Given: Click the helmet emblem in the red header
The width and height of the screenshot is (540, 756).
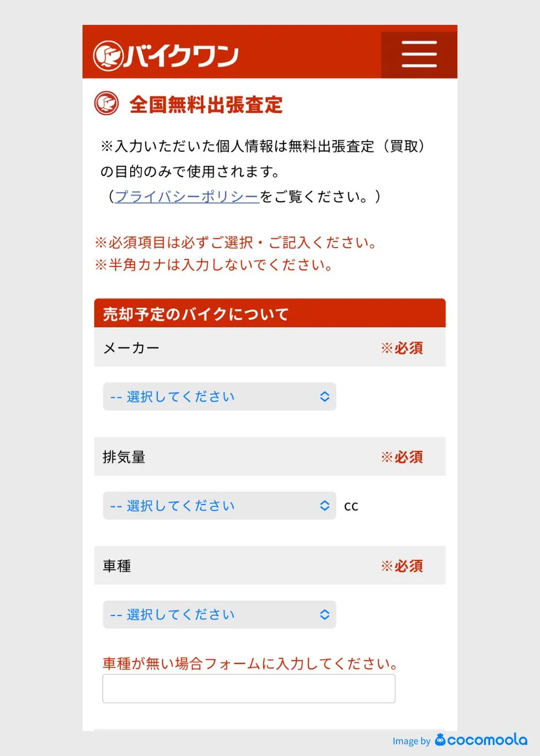Looking at the screenshot, I should click(107, 56).
